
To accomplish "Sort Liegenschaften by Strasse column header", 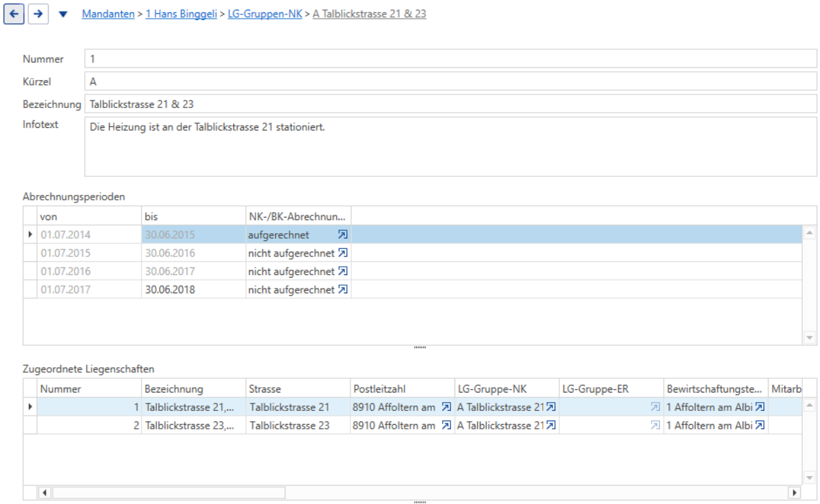I will [298, 388].
